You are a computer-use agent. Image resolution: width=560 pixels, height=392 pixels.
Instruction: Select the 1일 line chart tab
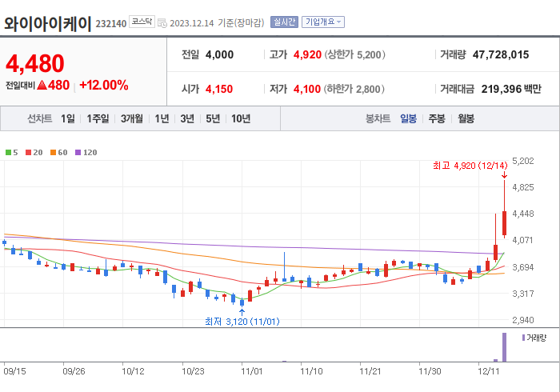68,118
